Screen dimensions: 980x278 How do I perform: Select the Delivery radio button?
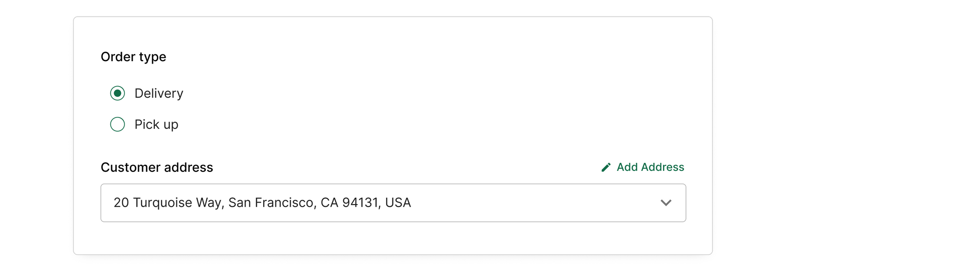[118, 93]
